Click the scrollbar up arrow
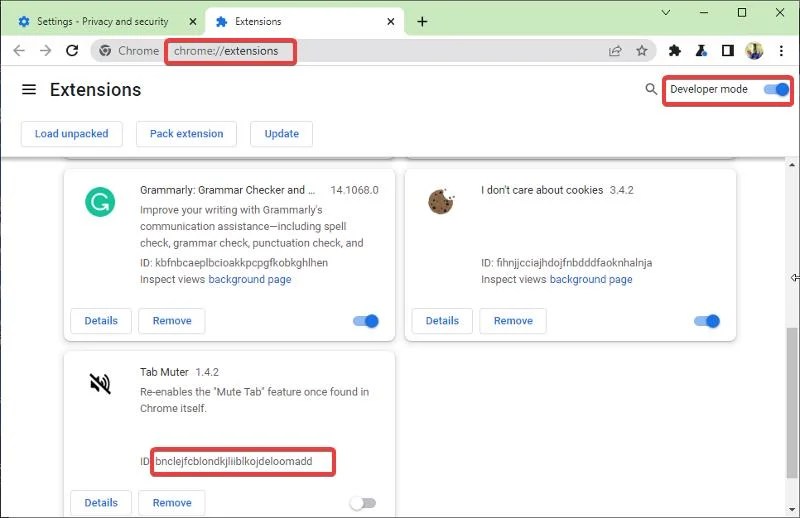Screen dimensions: 800x518 (x=791, y=165)
